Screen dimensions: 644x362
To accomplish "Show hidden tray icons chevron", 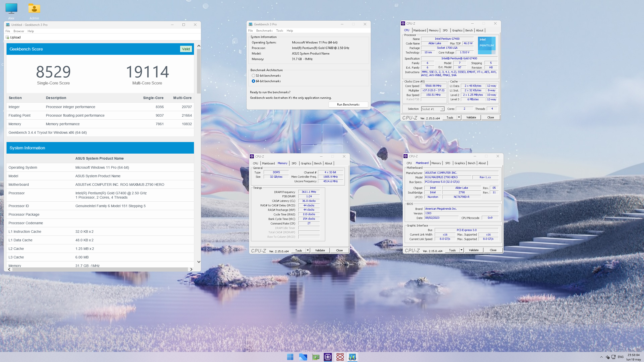I will (601, 357).
